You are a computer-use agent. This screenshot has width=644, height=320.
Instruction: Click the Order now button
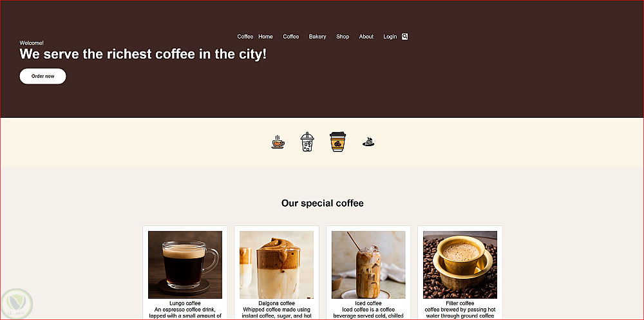(x=43, y=77)
